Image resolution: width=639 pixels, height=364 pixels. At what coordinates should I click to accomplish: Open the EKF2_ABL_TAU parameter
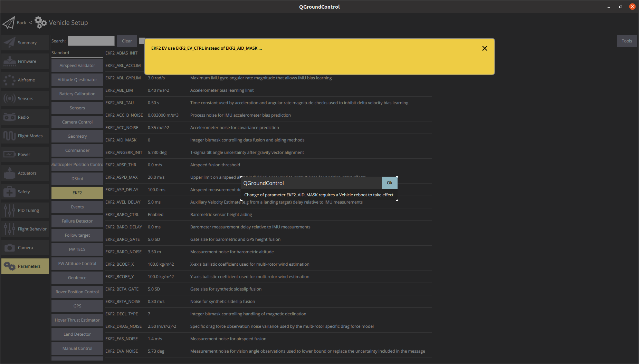[268, 103]
